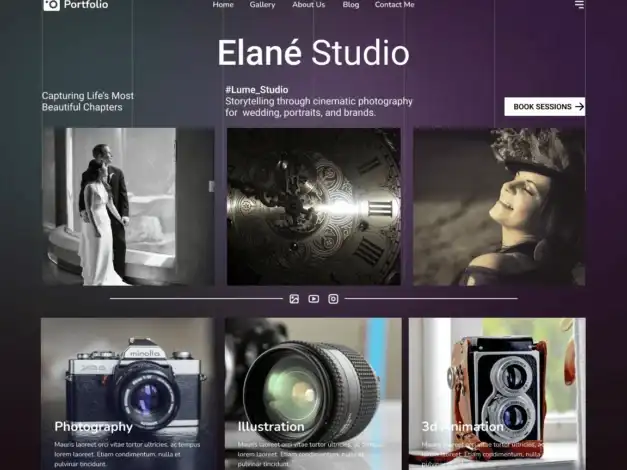The height and width of the screenshot is (470, 627).
Task: Click the Elané Studio heading
Action: 314,52
